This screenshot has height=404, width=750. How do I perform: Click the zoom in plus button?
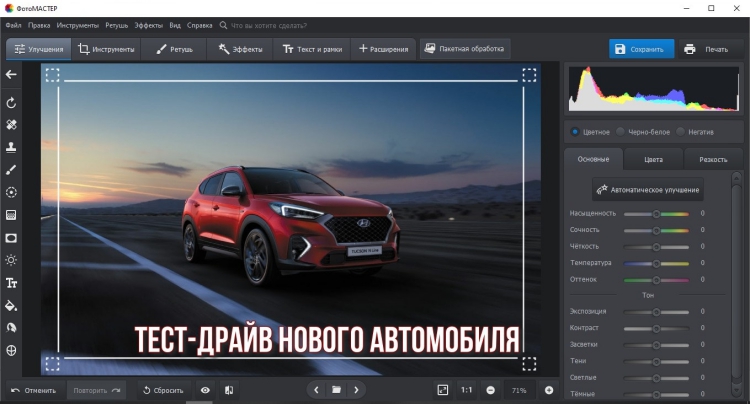(x=549, y=390)
